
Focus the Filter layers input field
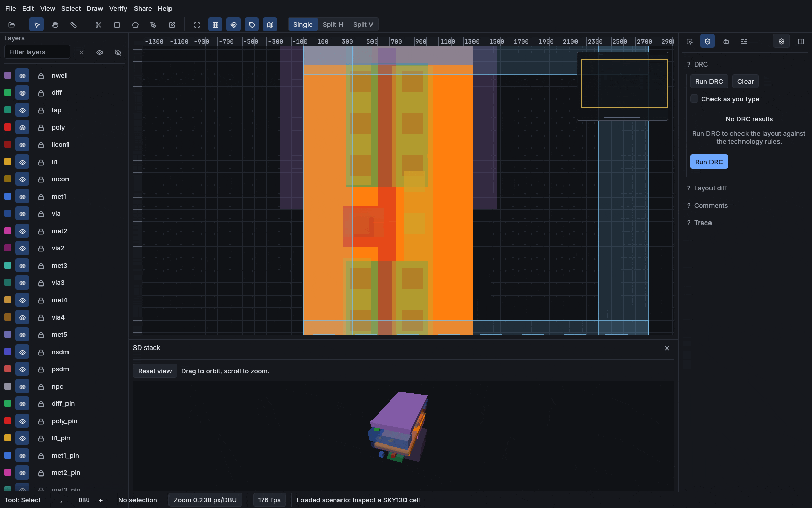point(37,52)
